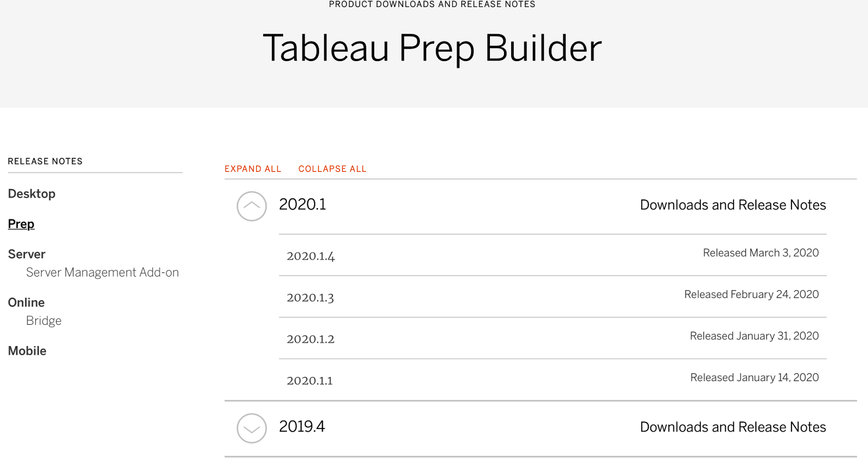
Task: Select Mobile in the sidebar
Action: (x=27, y=351)
